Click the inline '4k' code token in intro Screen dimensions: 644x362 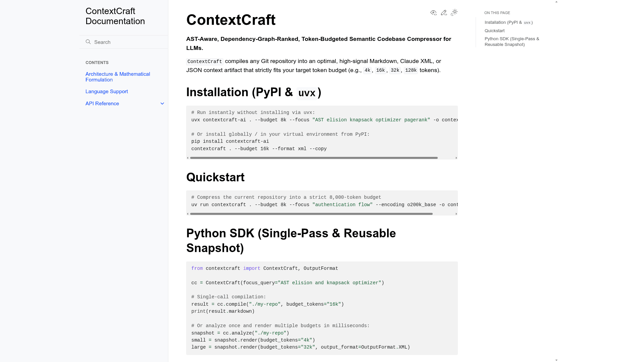click(367, 70)
